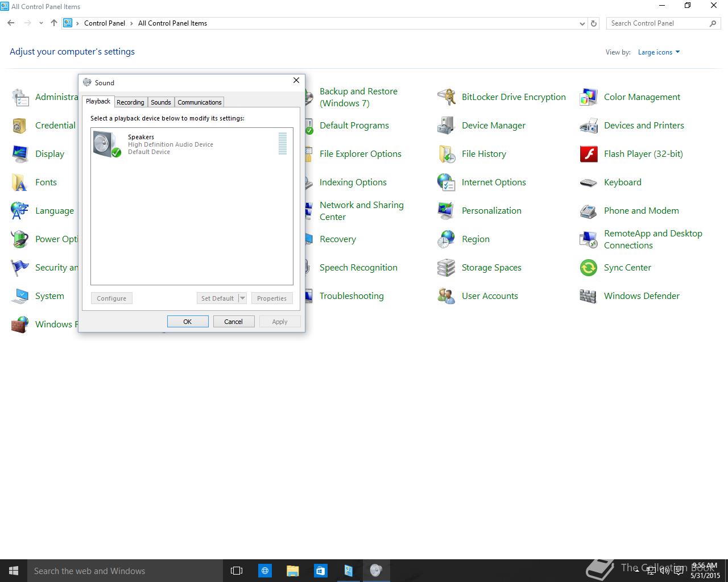The image size is (728, 582).
Task: Open Task View on the taskbar
Action: [x=237, y=571]
